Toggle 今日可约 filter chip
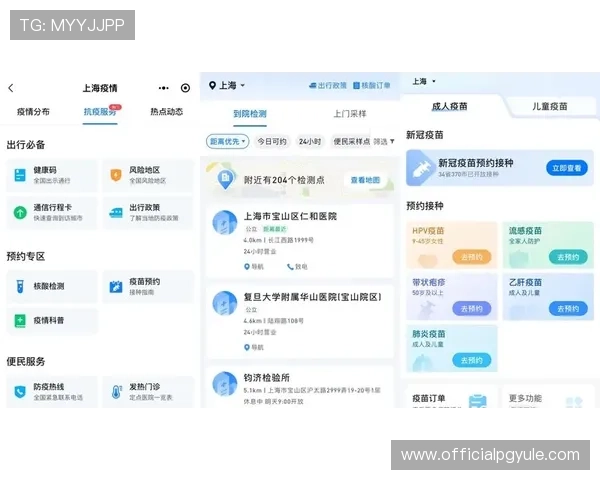The height and width of the screenshot is (480, 600). point(272,141)
